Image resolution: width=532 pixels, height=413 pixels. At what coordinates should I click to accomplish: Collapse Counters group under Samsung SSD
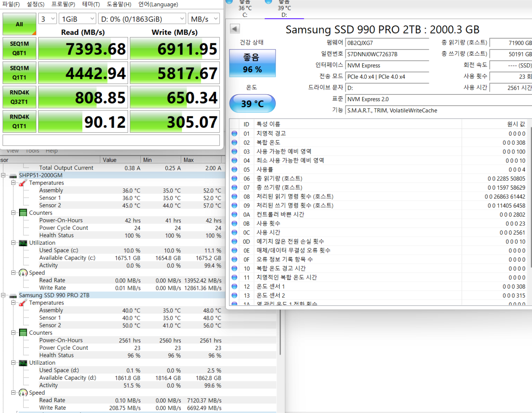click(x=13, y=333)
